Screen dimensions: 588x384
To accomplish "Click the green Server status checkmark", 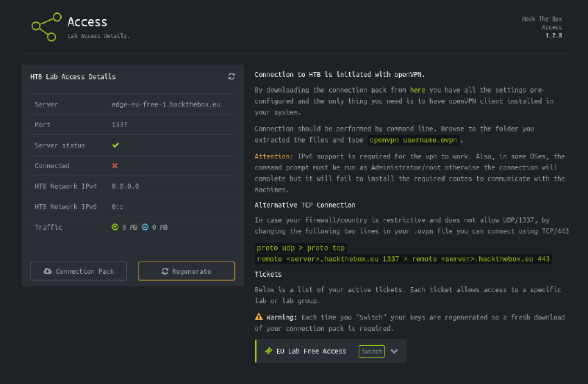I will [115, 145].
